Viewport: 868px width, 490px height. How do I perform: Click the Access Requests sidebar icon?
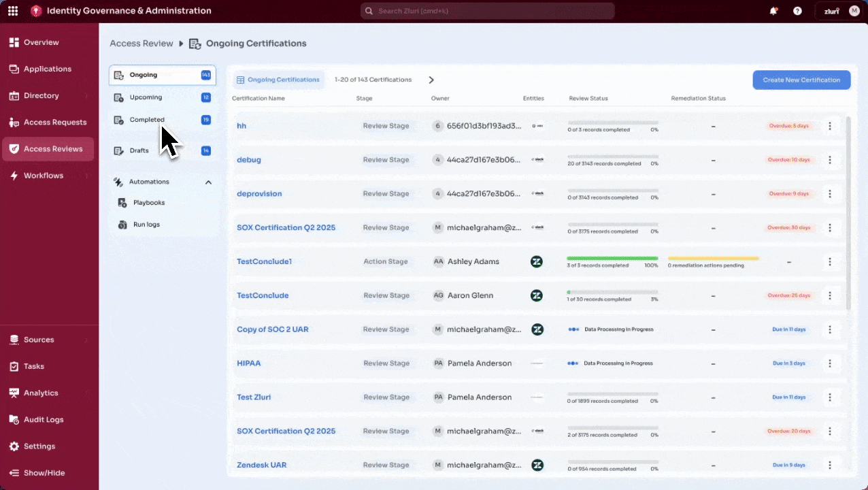click(14, 122)
